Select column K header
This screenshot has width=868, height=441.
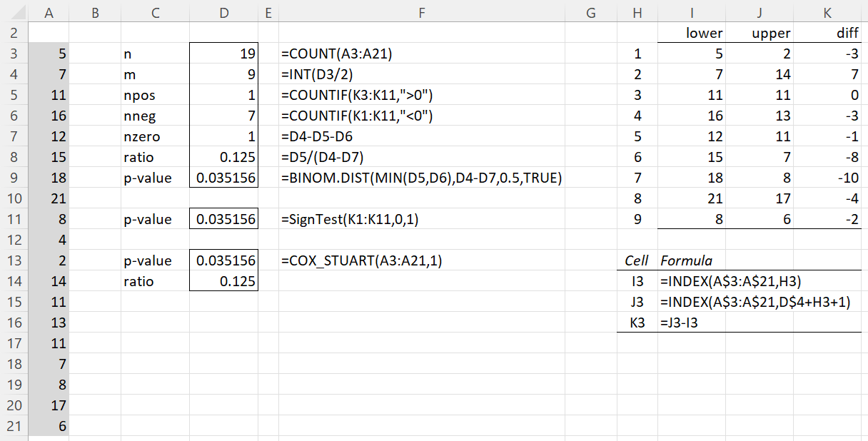click(x=839, y=11)
